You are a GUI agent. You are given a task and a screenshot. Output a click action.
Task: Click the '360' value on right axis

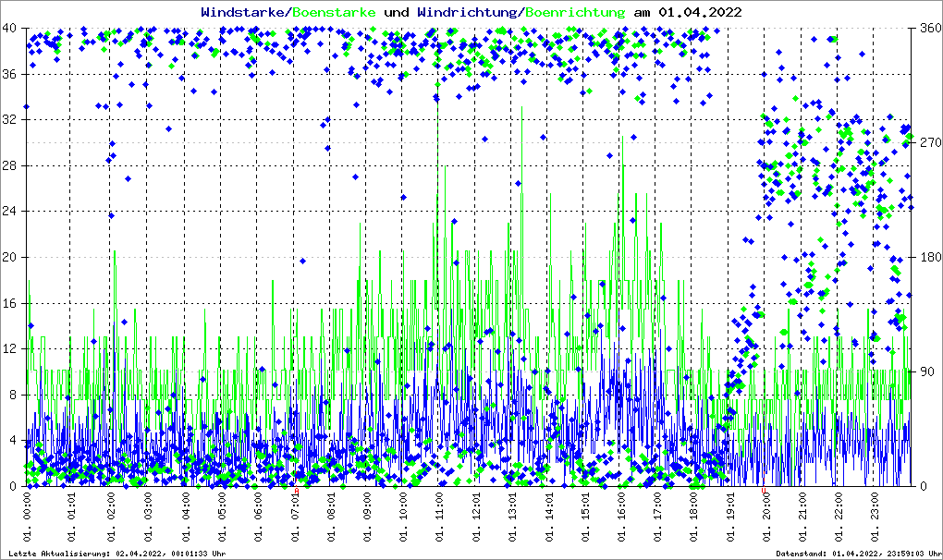click(x=928, y=28)
